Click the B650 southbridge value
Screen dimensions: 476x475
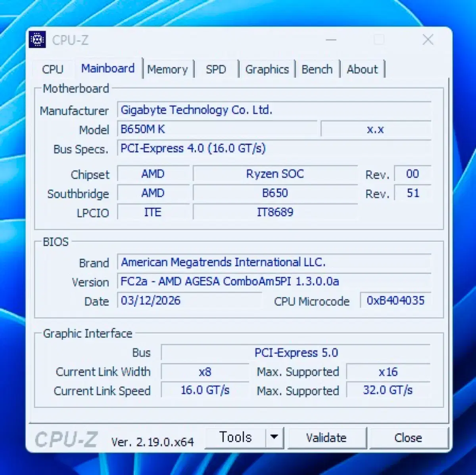click(x=275, y=193)
